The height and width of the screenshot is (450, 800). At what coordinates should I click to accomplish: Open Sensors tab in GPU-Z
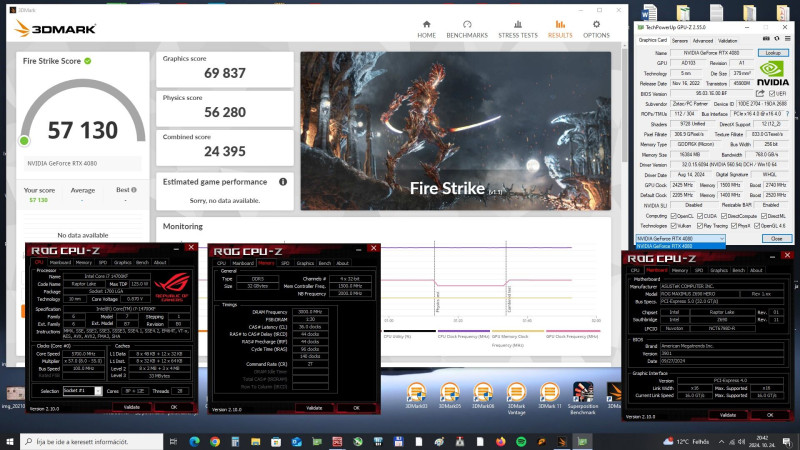point(680,40)
